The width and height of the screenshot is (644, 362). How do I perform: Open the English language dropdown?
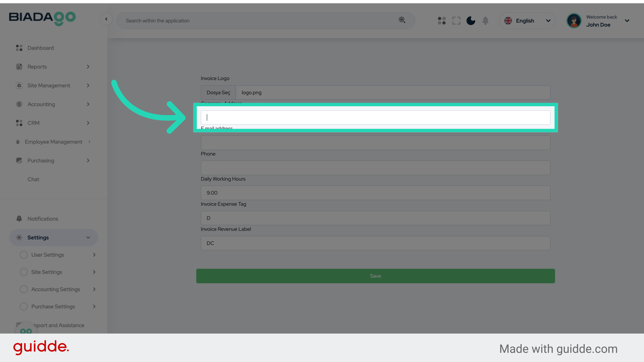tap(527, 21)
